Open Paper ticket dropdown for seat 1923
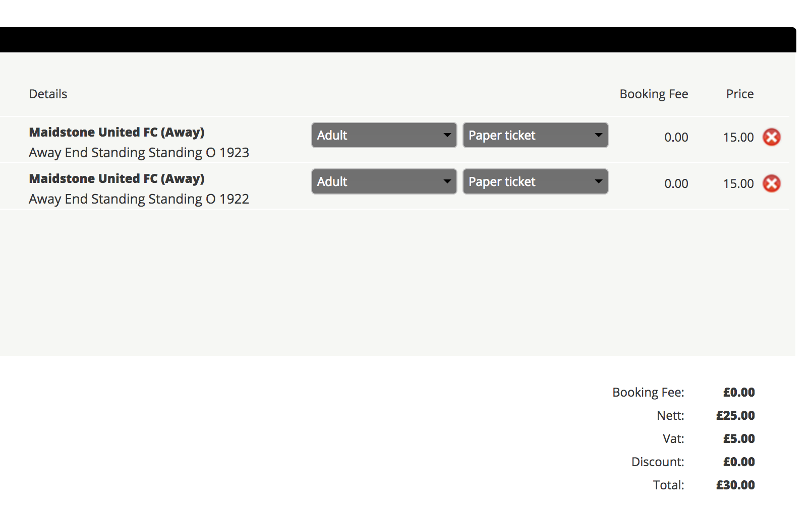Image resolution: width=812 pixels, height=506 pixels. pyautogui.click(x=535, y=135)
